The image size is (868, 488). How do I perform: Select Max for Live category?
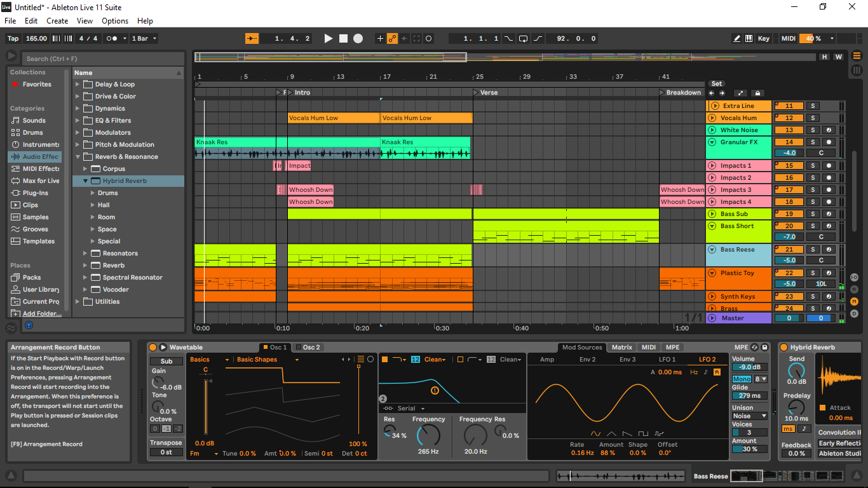click(x=36, y=181)
